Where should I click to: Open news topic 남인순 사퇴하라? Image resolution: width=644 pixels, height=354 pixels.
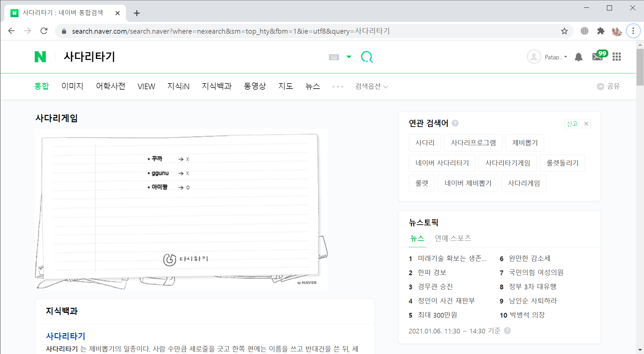point(533,301)
